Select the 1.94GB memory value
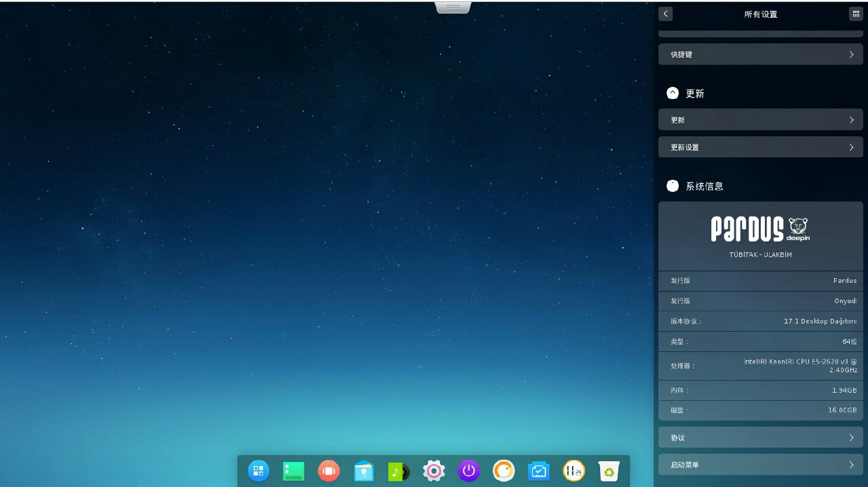 pos(845,391)
